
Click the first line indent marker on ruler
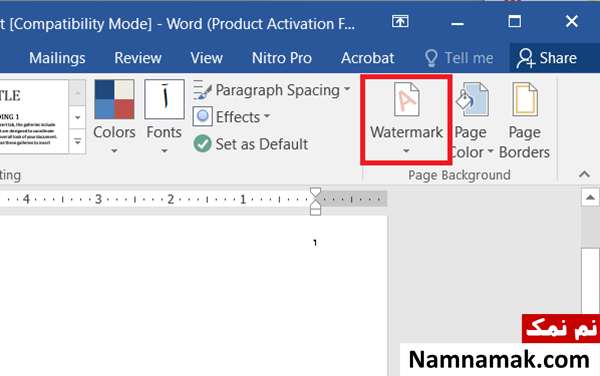315,192
